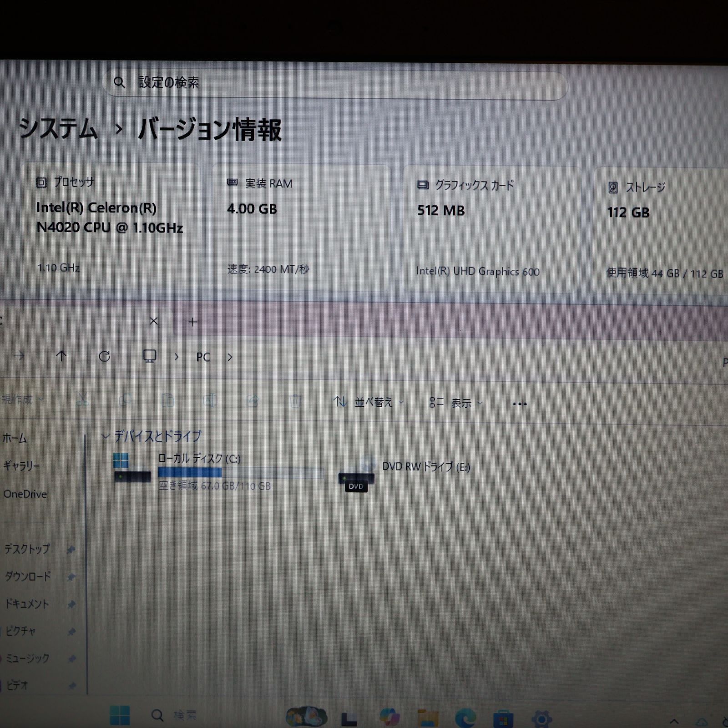728x728 pixels.
Task: Open File Explorer from the taskbar
Action: click(x=428, y=718)
